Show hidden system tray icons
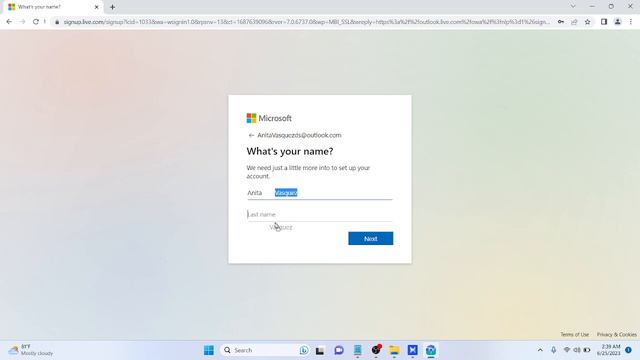The width and height of the screenshot is (640, 360). pos(540,350)
